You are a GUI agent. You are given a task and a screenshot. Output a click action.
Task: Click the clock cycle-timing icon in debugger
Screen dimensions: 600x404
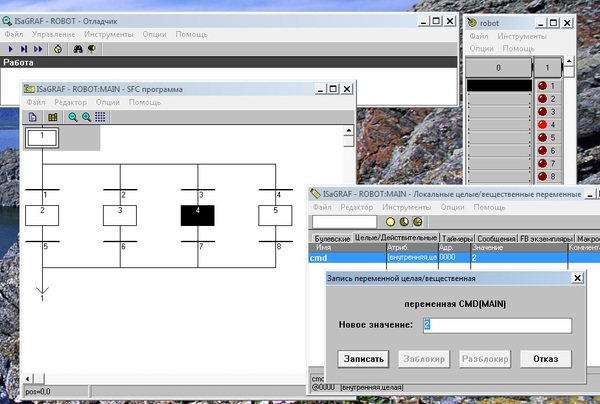pyautogui.click(x=57, y=47)
